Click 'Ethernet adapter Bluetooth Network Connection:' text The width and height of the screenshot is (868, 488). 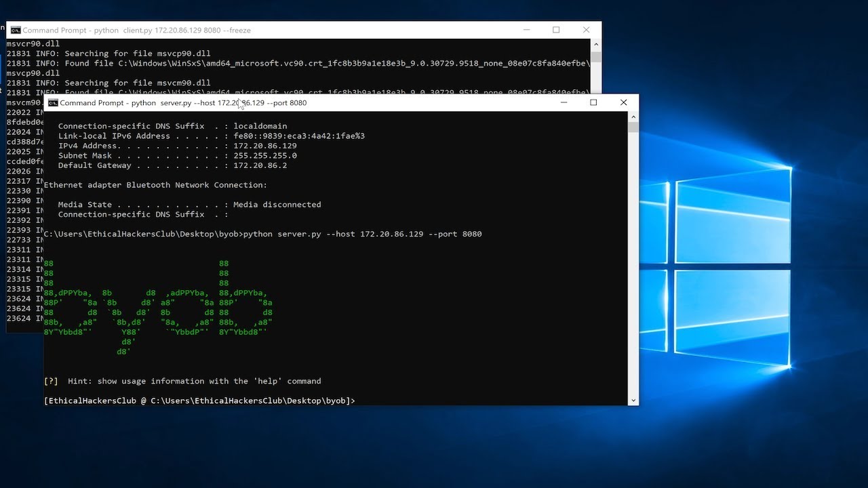155,185
